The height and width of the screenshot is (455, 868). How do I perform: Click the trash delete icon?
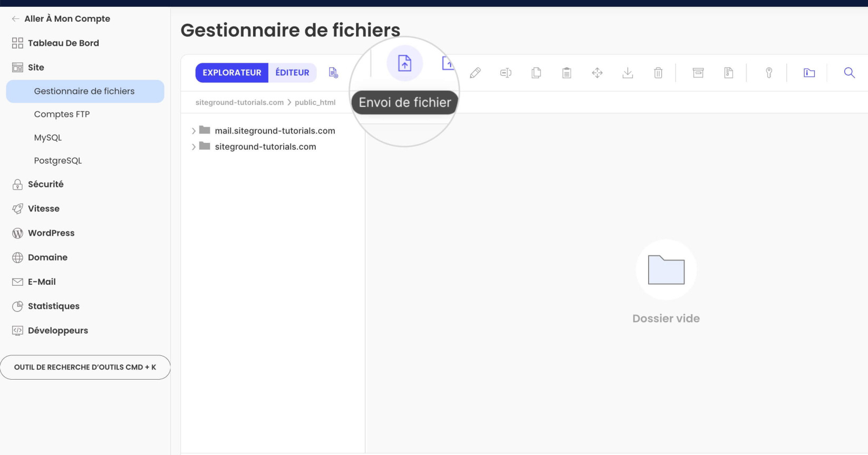click(x=658, y=73)
